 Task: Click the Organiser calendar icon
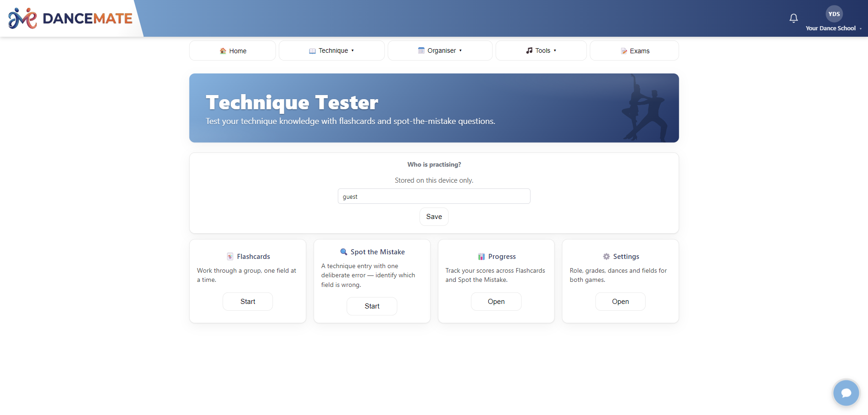tap(421, 50)
